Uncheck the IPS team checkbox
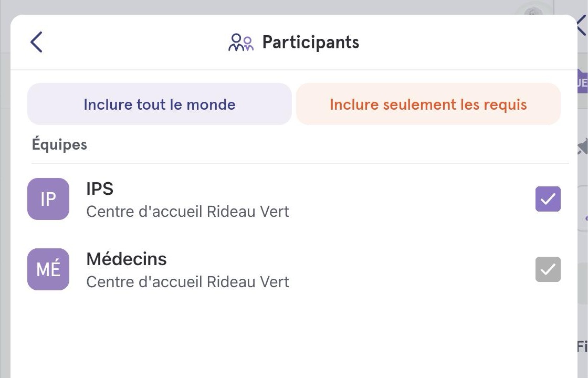This screenshot has width=588, height=378. pyautogui.click(x=548, y=199)
